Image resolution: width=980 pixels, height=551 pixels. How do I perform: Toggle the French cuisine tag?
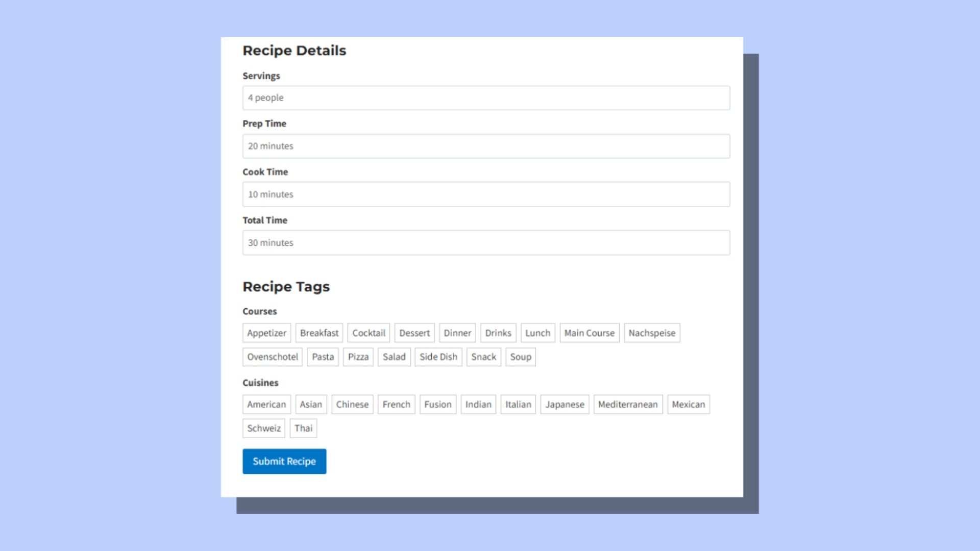point(396,405)
